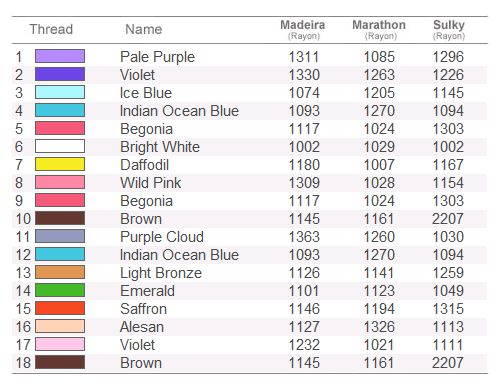Select the Bright White swatch in row 6
This screenshot has width=500, height=384.
60,146
